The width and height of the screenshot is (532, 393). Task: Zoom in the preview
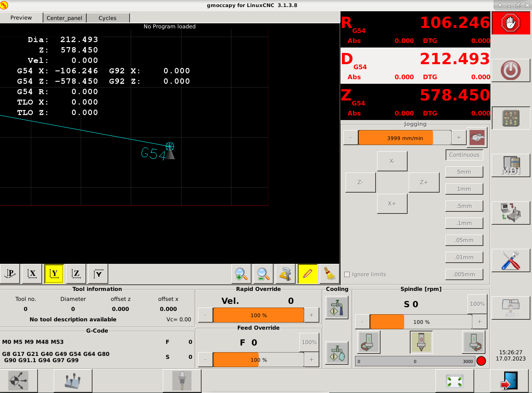coord(241,274)
